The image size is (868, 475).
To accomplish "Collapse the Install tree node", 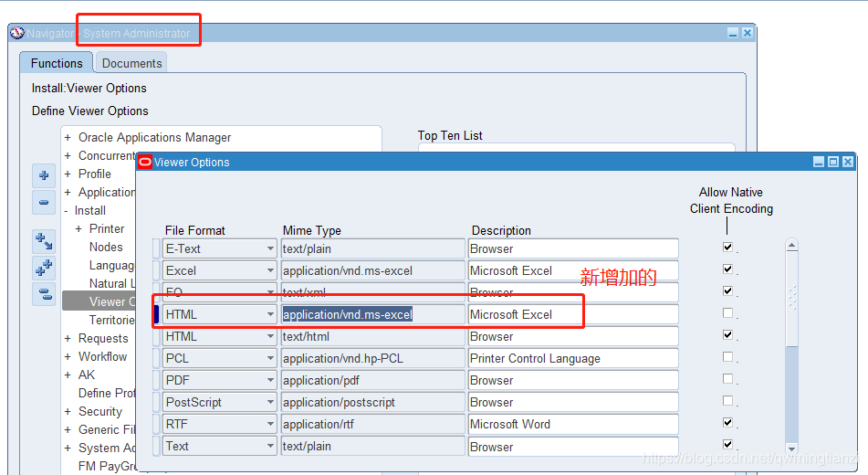I will click(67, 211).
